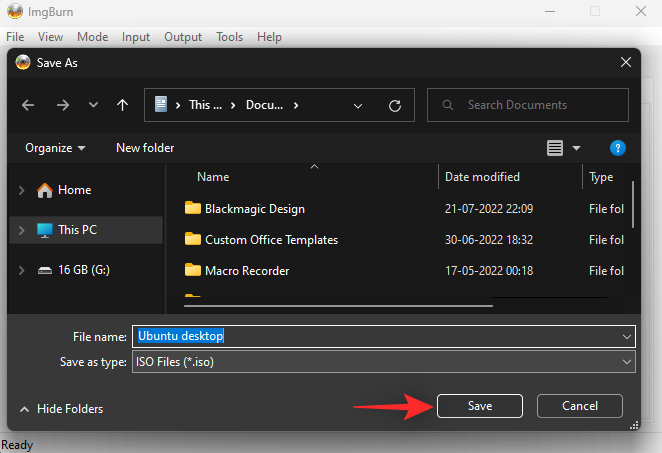Open the File name dropdown arrow

click(627, 337)
